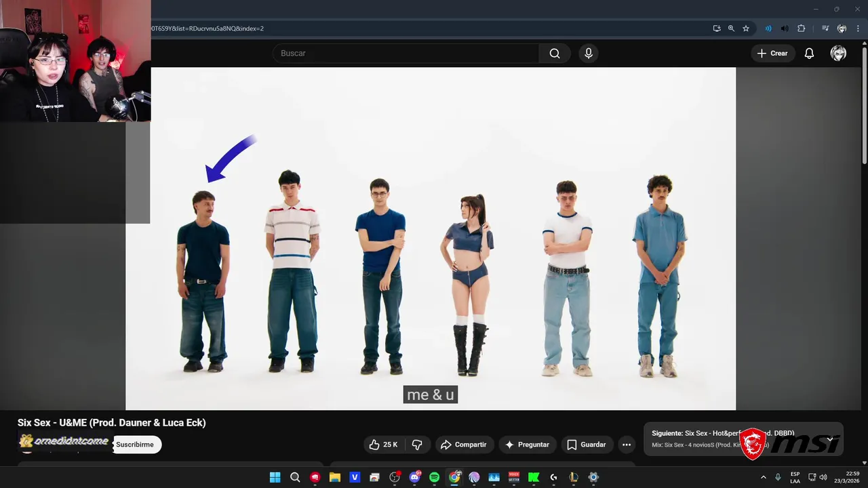Open the Voicemeeter taskbar icon
Screen dimensions: 868x488
coord(514,477)
